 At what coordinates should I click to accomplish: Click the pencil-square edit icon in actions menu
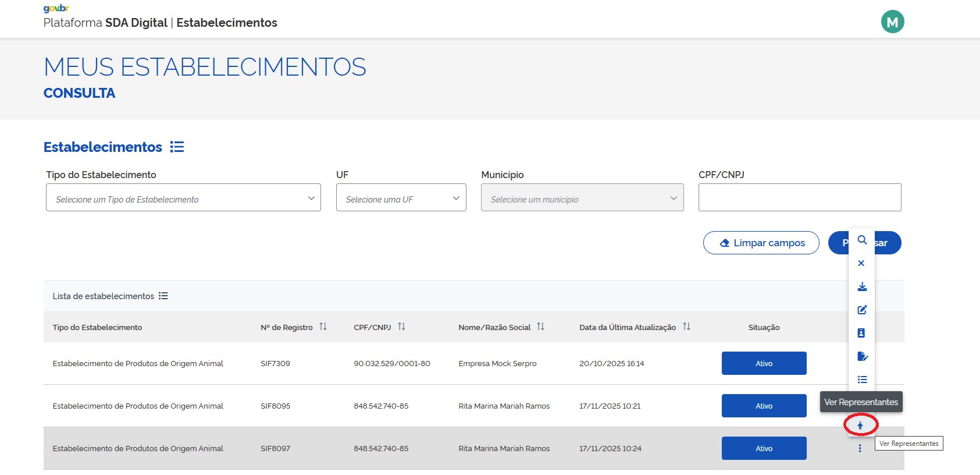[x=862, y=310]
